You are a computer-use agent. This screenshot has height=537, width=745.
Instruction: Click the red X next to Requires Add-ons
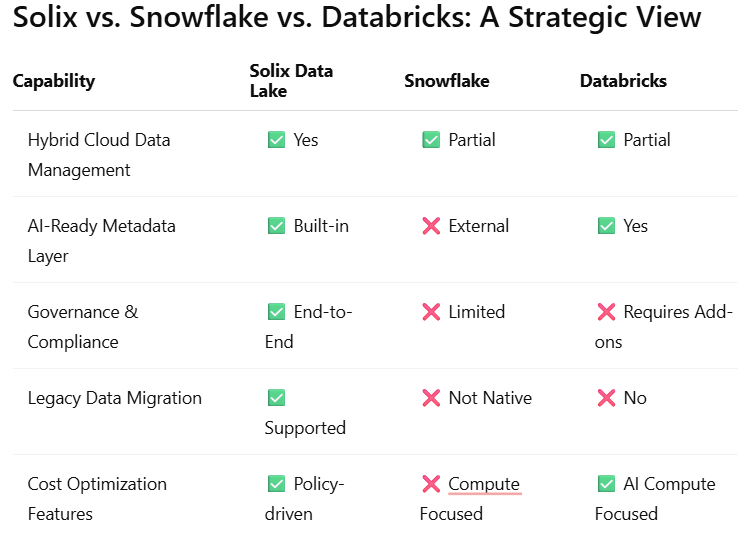coord(606,312)
